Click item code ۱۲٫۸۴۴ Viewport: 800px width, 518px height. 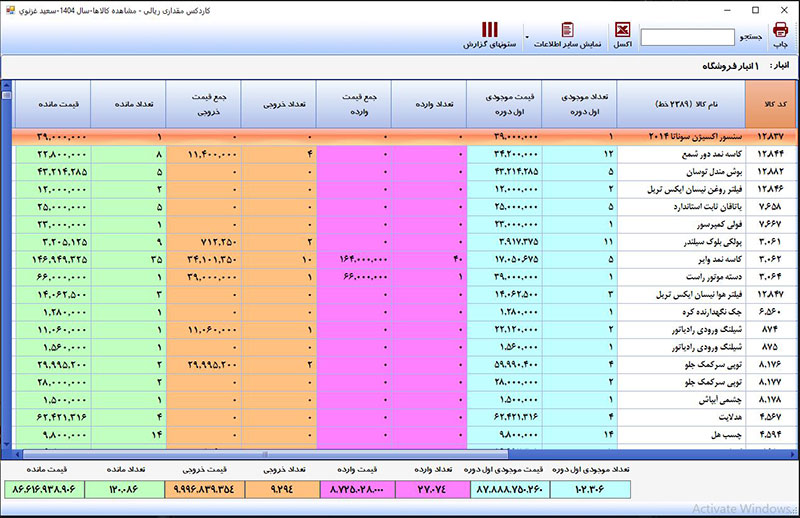coord(770,154)
